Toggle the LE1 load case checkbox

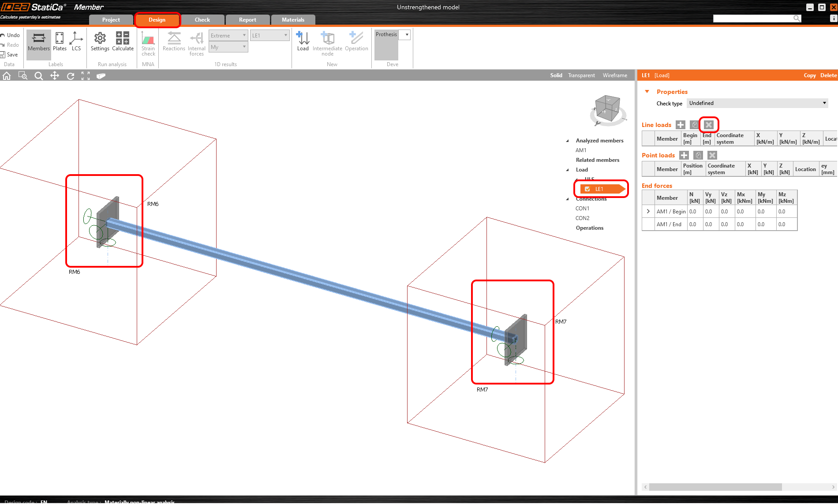pos(587,189)
